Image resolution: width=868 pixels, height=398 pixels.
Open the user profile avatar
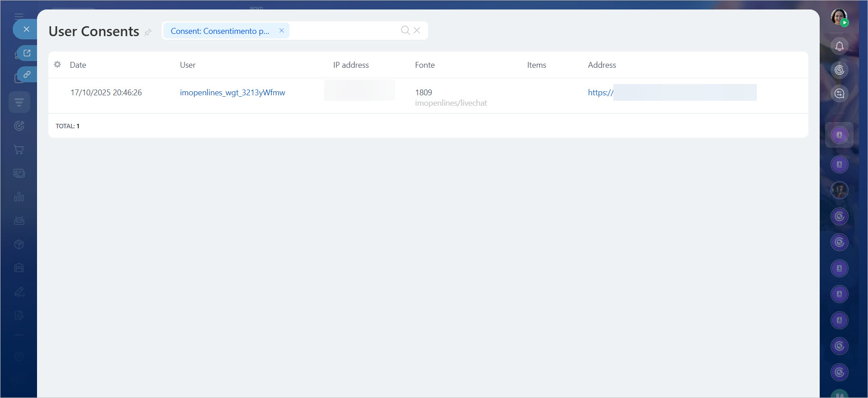pos(839,17)
